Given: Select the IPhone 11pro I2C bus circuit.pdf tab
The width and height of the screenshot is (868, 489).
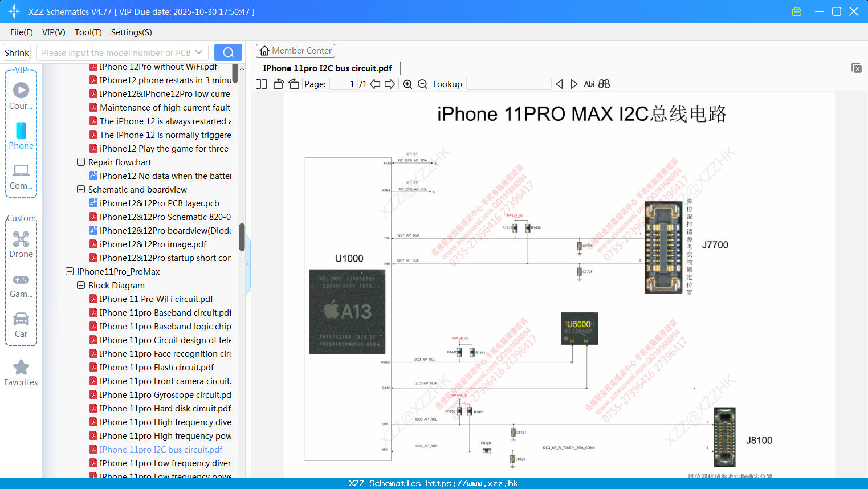Looking at the screenshot, I should click(x=327, y=68).
